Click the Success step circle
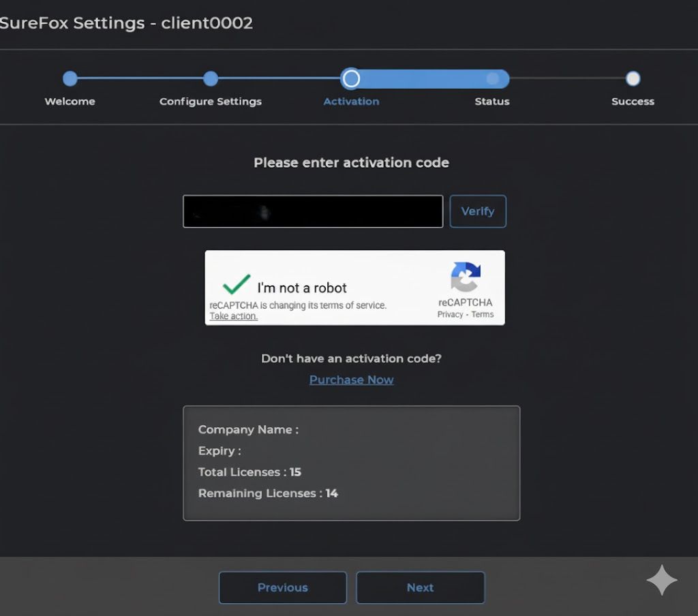 633,79
